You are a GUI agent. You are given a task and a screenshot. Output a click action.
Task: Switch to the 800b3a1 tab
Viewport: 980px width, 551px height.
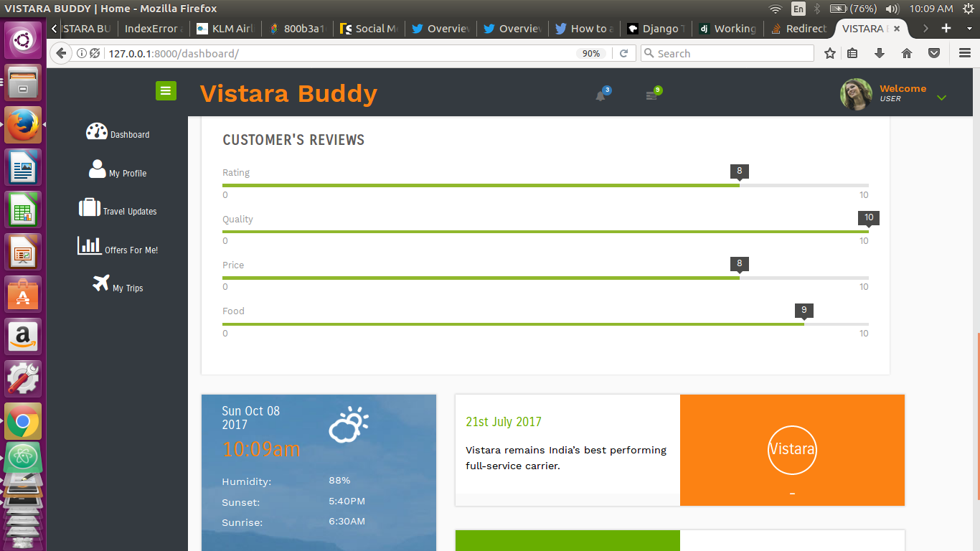[297, 29]
